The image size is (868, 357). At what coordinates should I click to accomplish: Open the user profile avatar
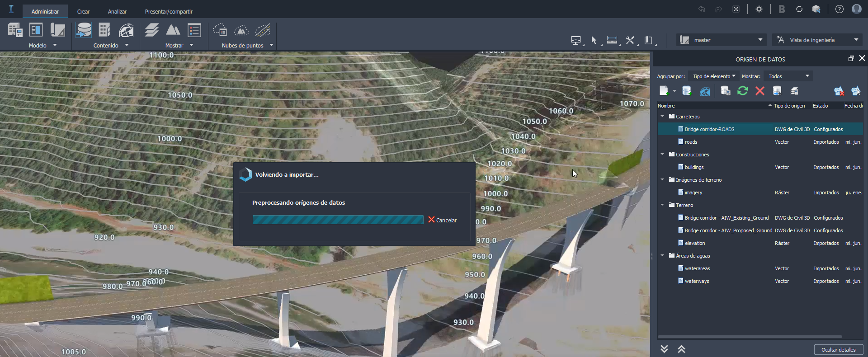(x=857, y=9)
